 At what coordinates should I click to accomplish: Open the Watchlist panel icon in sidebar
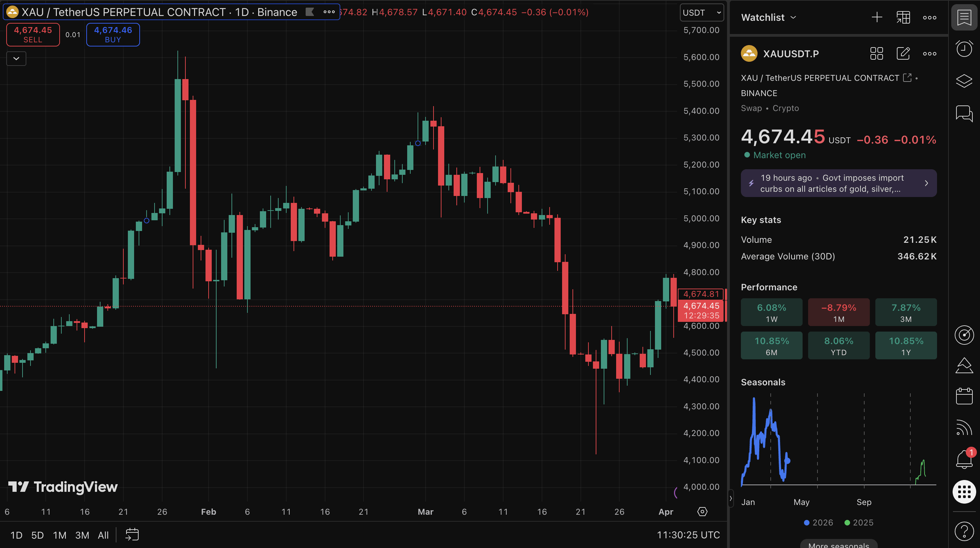(964, 18)
